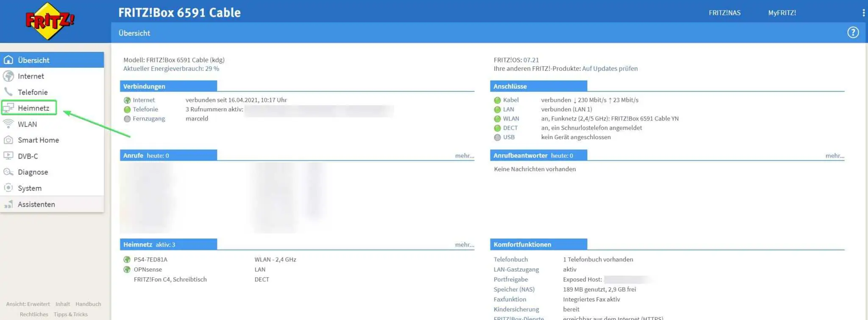The width and height of the screenshot is (868, 320).
Task: Open Tipps & Tricks link in the footer
Action: tap(71, 314)
